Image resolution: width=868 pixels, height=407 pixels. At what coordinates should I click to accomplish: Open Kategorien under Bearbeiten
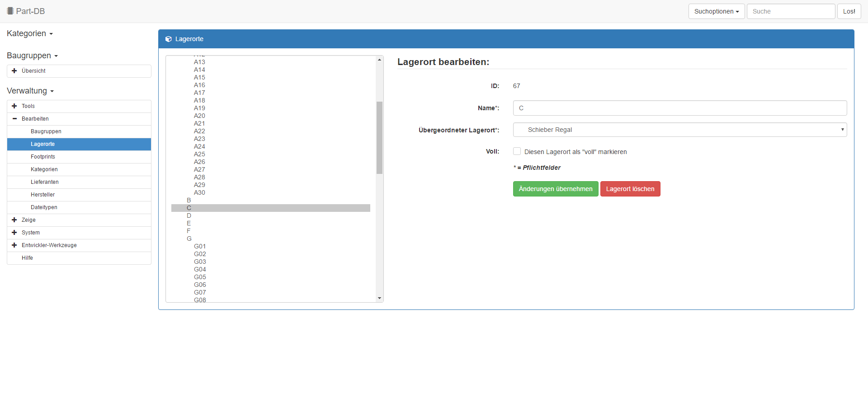coord(79,169)
